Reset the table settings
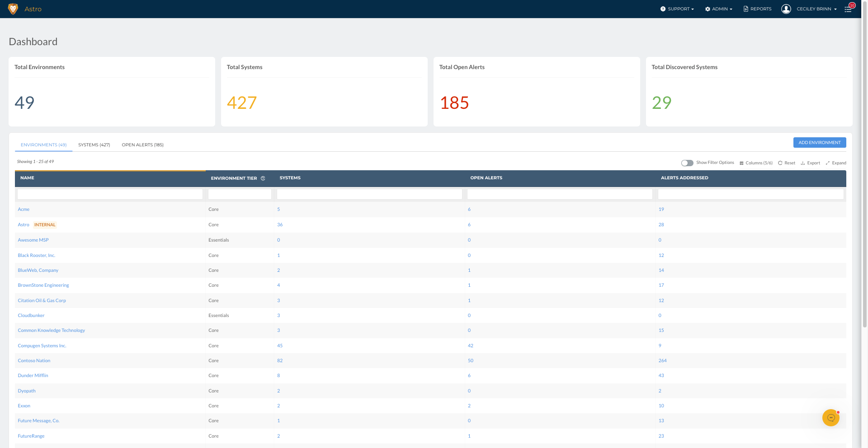 [x=787, y=163]
